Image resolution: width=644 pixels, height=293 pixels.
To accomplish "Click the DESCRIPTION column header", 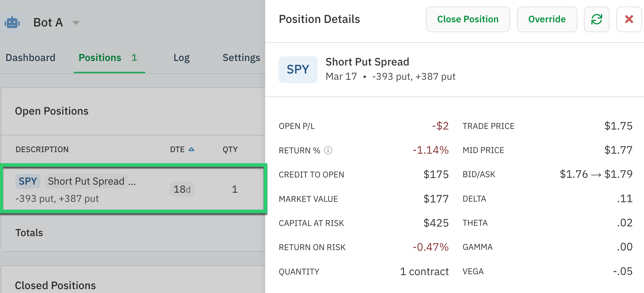I will coord(42,149).
